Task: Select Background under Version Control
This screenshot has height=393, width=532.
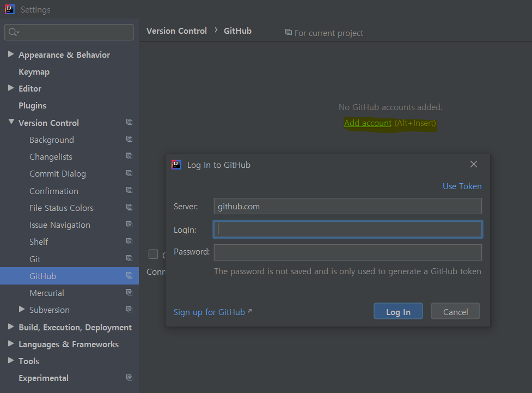Action: [52, 140]
